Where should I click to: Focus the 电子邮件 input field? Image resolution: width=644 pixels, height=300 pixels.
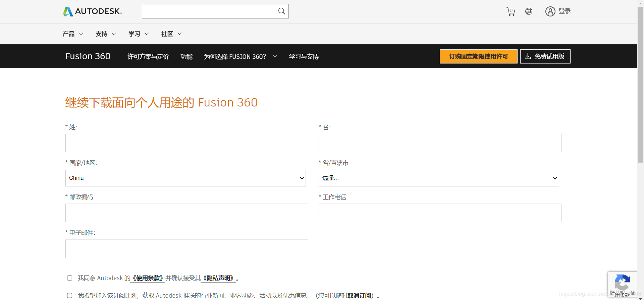pyautogui.click(x=186, y=249)
